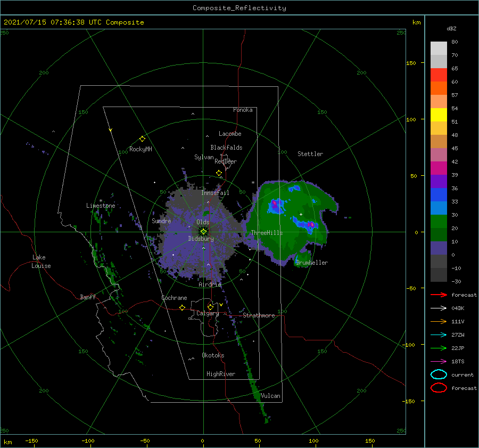Click the red forecast ellipse legend icon
The image size is (479, 448).
(439, 388)
